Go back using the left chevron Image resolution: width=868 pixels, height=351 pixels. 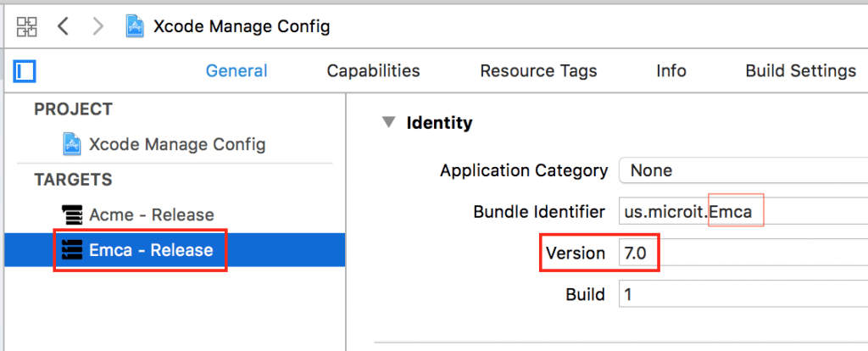(63, 26)
